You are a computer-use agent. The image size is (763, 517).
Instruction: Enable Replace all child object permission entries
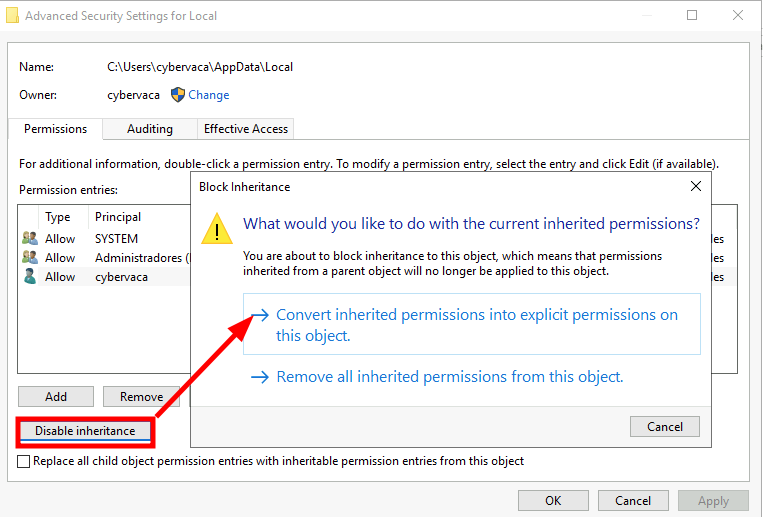pos(24,461)
